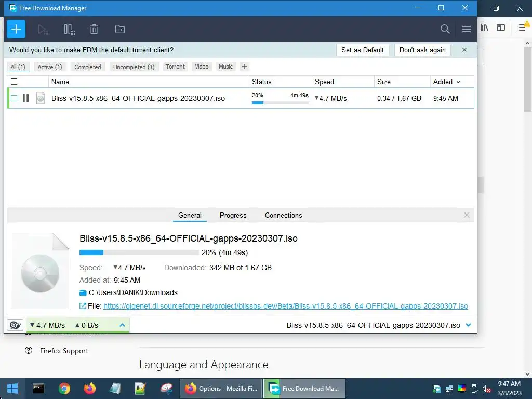
Task: Open search in Free Download Manager
Action: (445, 29)
